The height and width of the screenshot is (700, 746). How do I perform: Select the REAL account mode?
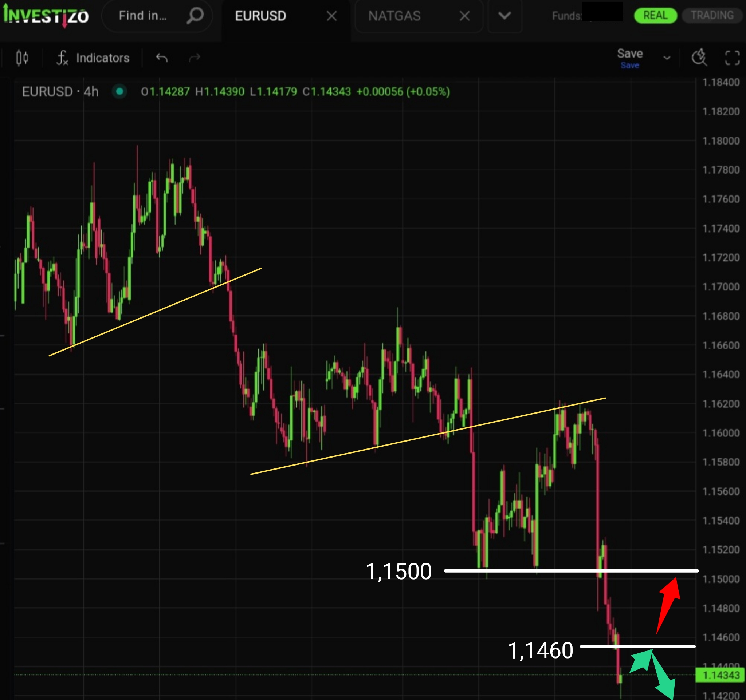click(x=655, y=15)
